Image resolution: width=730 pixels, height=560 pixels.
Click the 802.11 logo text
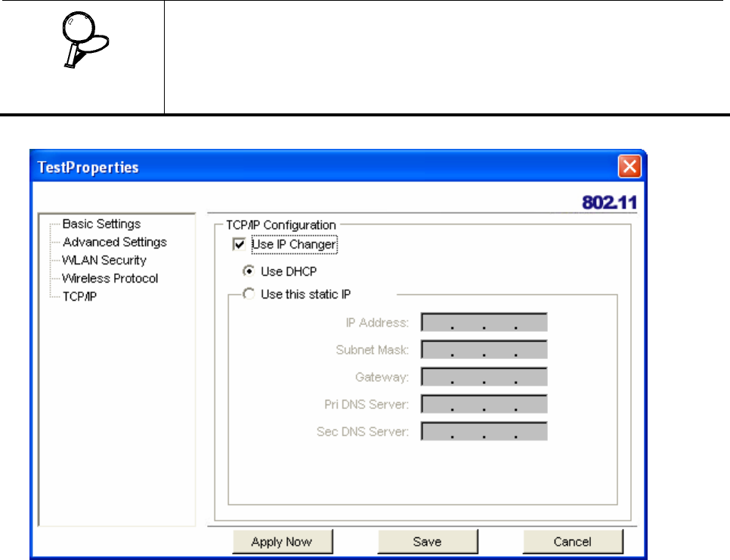(x=609, y=203)
